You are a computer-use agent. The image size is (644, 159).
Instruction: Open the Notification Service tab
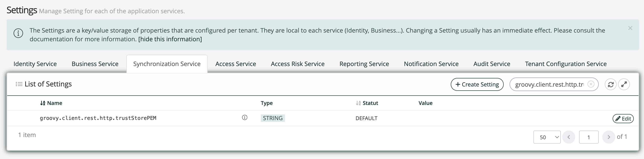(431, 64)
